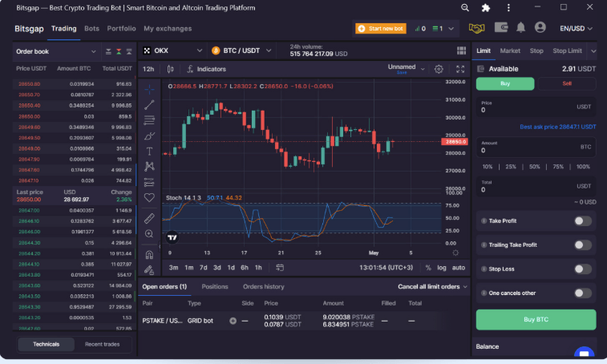Enable the Trailing Take Profit switch
The height and width of the screenshot is (364, 607).
pos(583,245)
